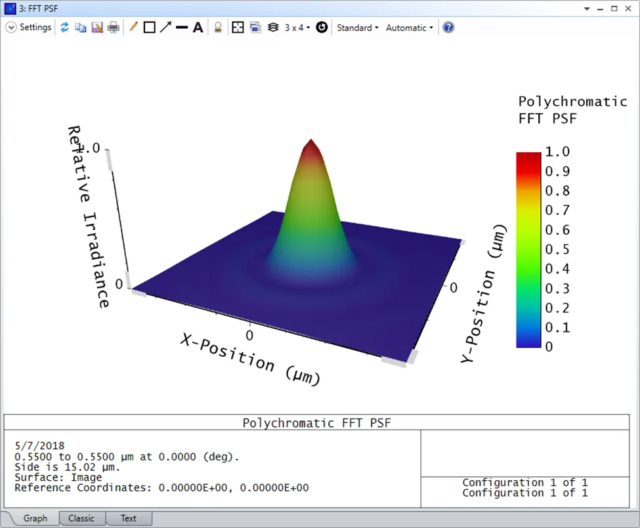Open the 3 x 4 grid dropdown

pyautogui.click(x=297, y=27)
